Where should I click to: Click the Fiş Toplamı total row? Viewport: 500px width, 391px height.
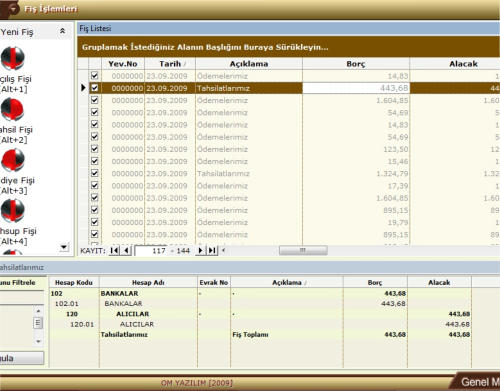pos(260,334)
